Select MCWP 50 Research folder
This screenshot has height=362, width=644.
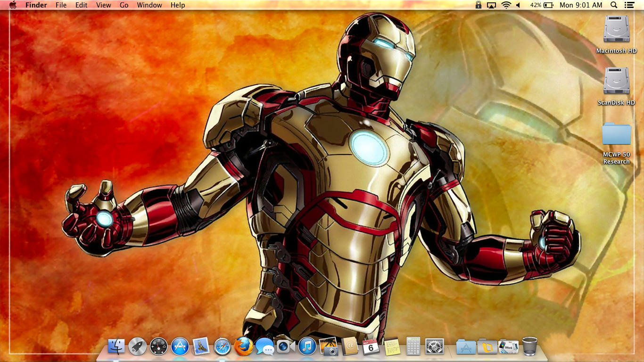pos(617,143)
